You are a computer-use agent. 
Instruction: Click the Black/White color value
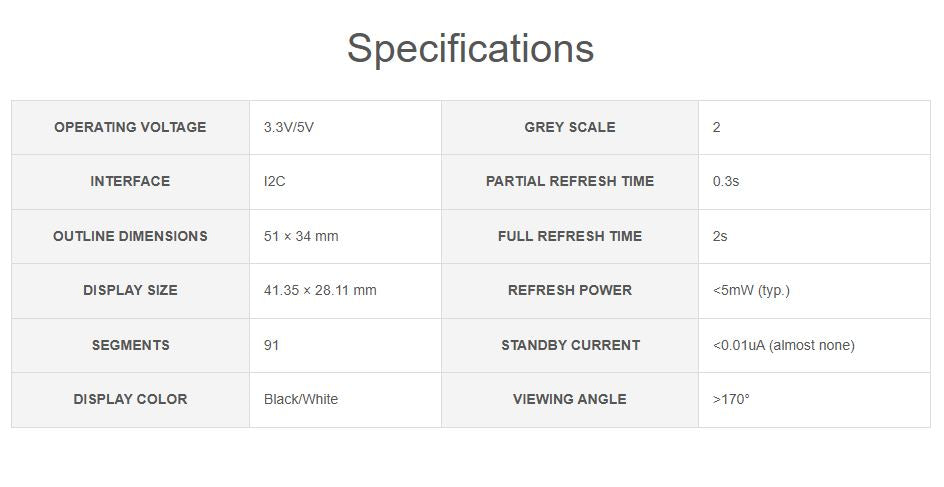pos(301,399)
